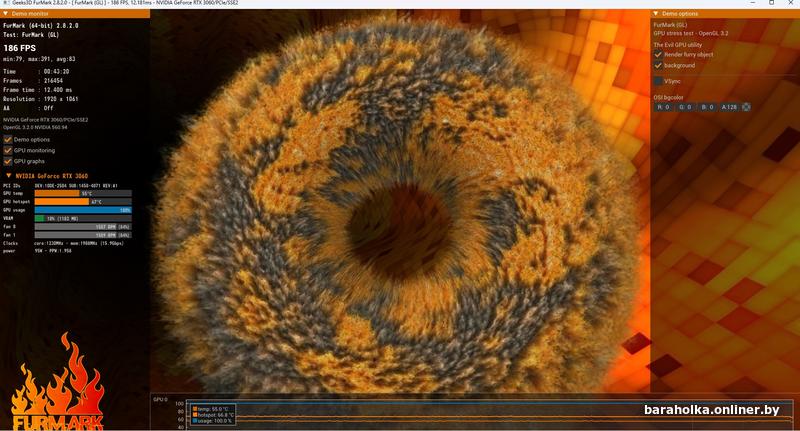Click the Frame time 12.400 ms value
Image resolution: width=800 pixels, height=431 pixels.
coord(58,90)
